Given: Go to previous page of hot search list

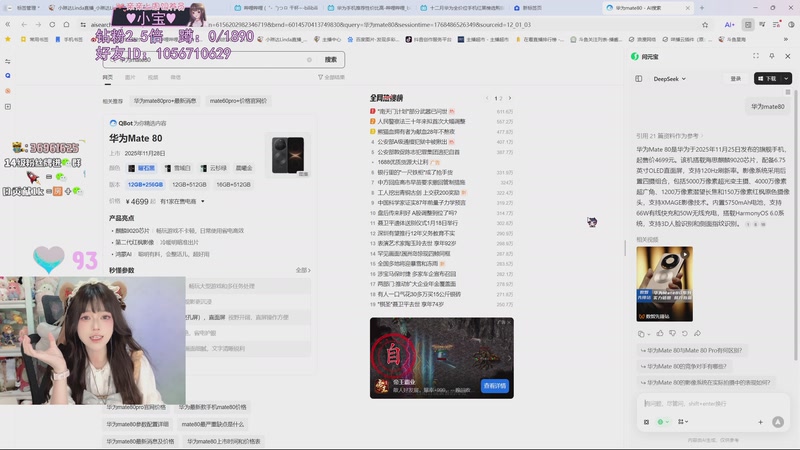Looking at the screenshot, I should tap(487, 98).
